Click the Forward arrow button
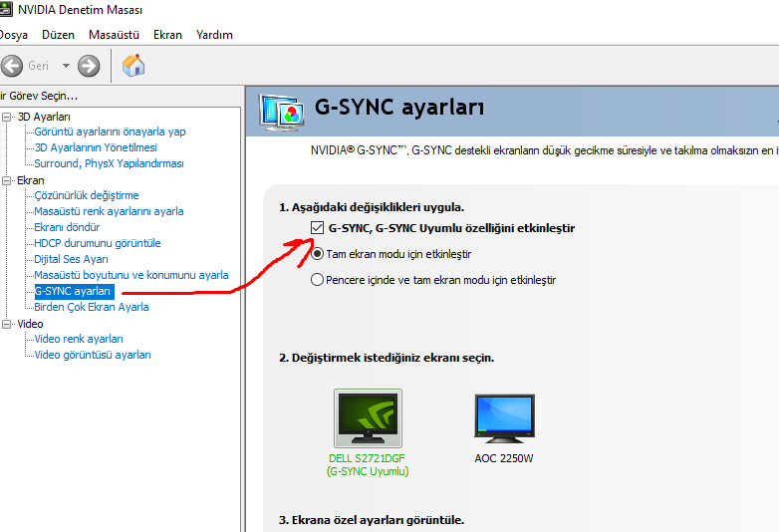This screenshot has height=532, width=779. [89, 66]
